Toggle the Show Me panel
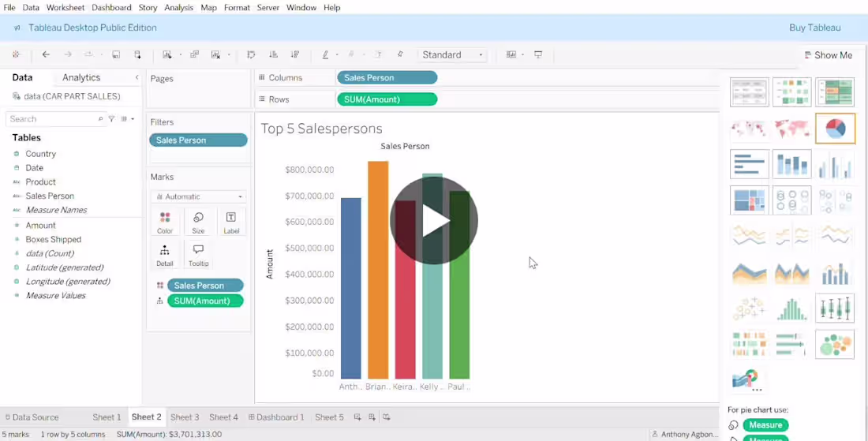The image size is (868, 441). click(x=828, y=55)
